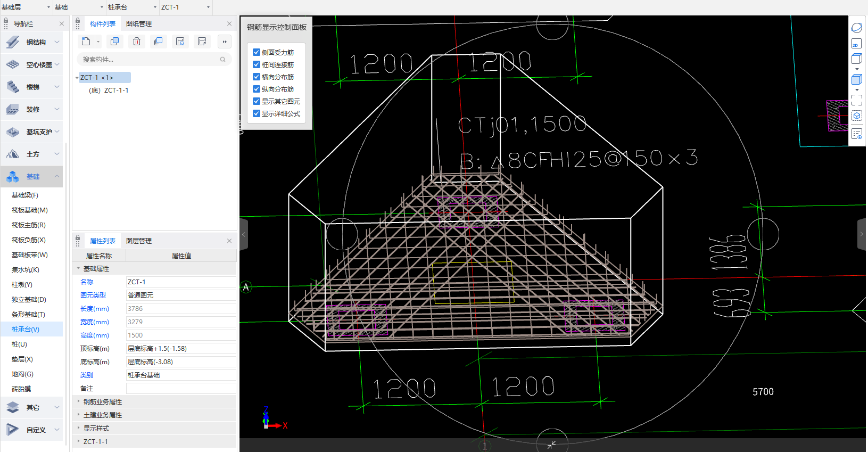Click the 名称 value field ZCT-1
868x452 pixels.
click(181, 282)
